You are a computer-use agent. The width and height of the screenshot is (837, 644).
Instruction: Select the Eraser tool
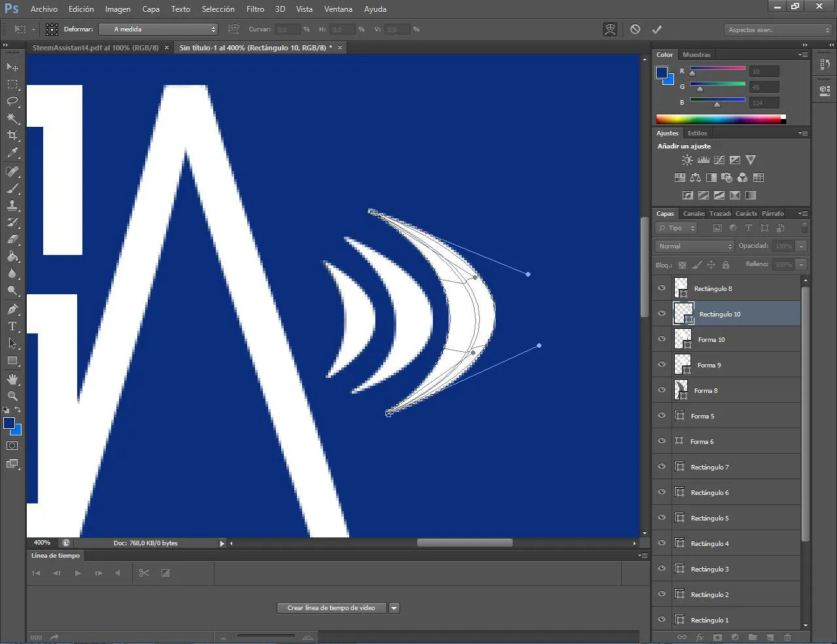(x=12, y=239)
